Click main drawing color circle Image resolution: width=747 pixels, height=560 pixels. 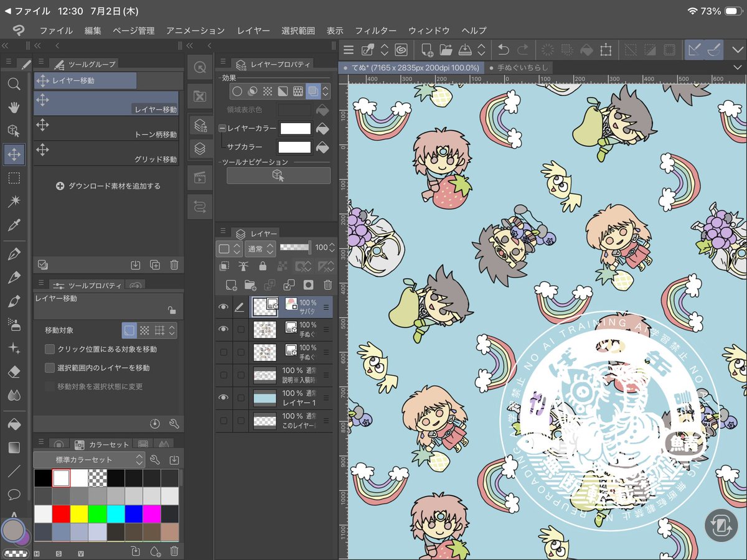13,530
